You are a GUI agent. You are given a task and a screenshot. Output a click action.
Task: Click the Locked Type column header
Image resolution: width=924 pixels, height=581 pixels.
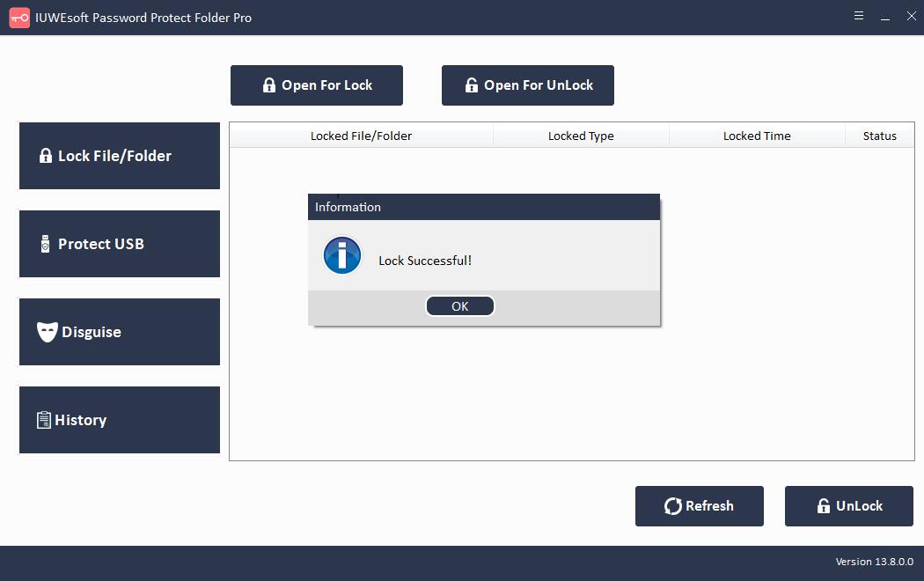581,136
